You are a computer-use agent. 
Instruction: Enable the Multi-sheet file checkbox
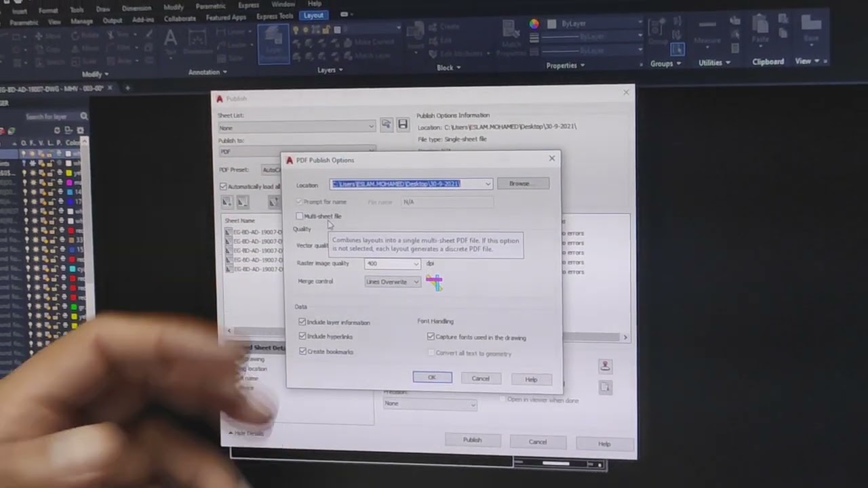[300, 216]
